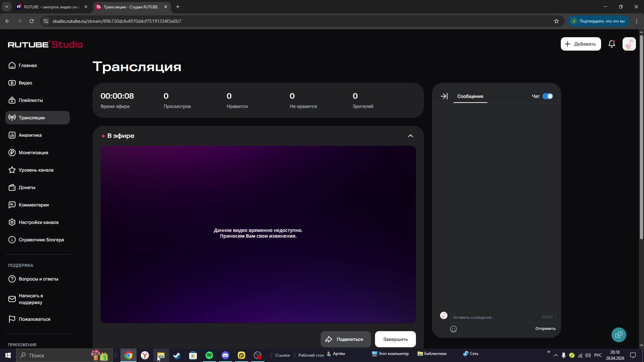Open Монетизация section

pyautogui.click(x=38, y=153)
